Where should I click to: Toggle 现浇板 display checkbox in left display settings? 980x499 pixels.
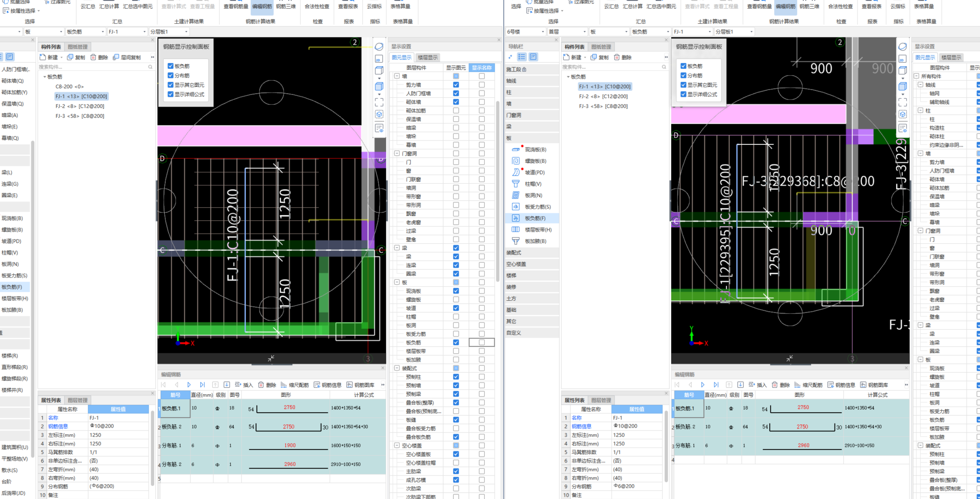pos(456,291)
